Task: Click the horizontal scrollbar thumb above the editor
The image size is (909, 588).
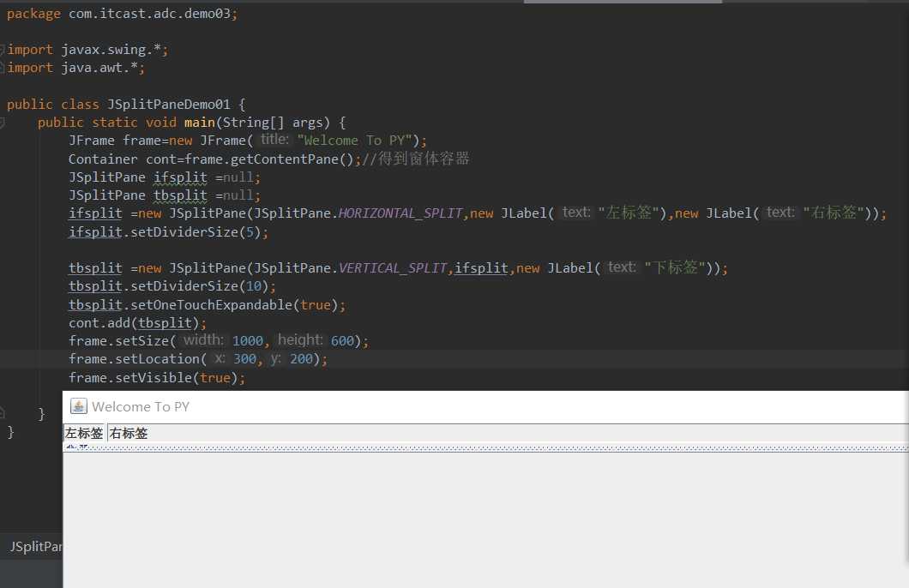Action: tap(623, 2)
